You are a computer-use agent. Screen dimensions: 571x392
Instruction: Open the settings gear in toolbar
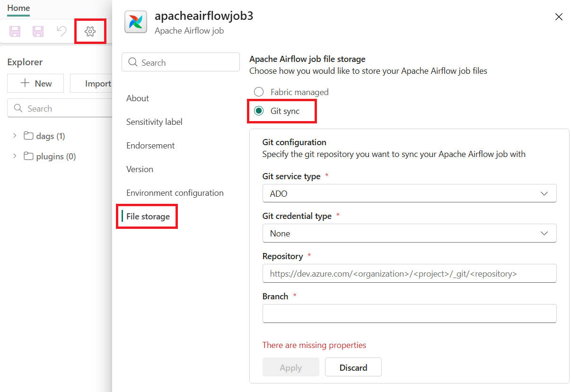click(90, 32)
